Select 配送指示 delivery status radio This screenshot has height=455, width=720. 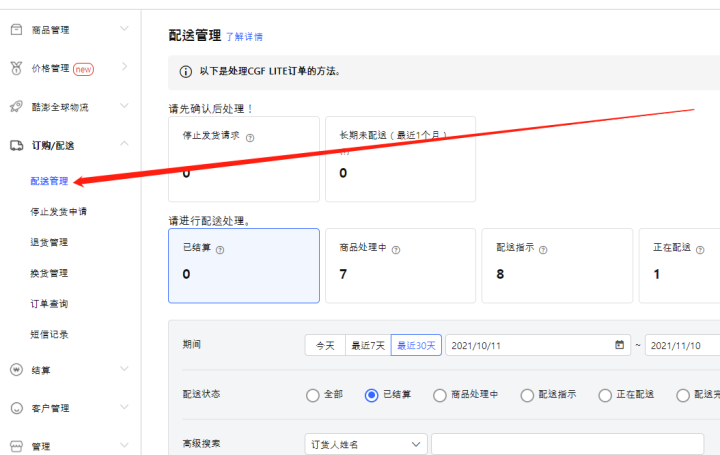tap(527, 395)
